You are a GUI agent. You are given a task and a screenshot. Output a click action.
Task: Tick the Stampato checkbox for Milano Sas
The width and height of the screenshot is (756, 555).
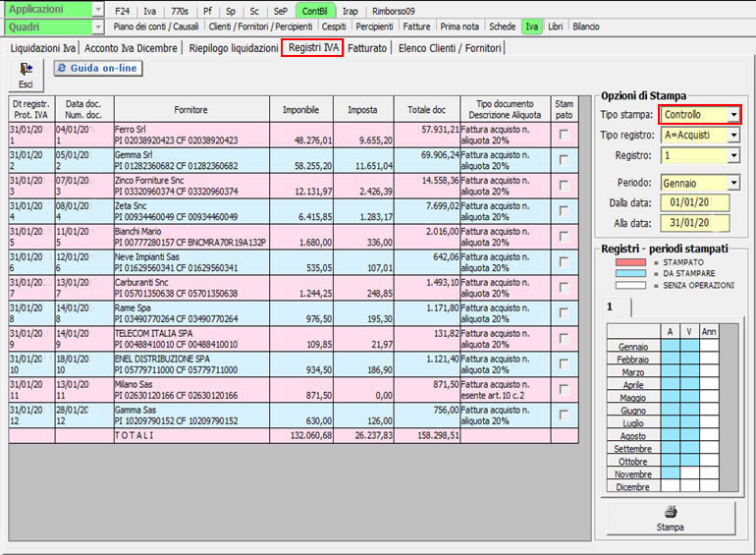pos(564,390)
